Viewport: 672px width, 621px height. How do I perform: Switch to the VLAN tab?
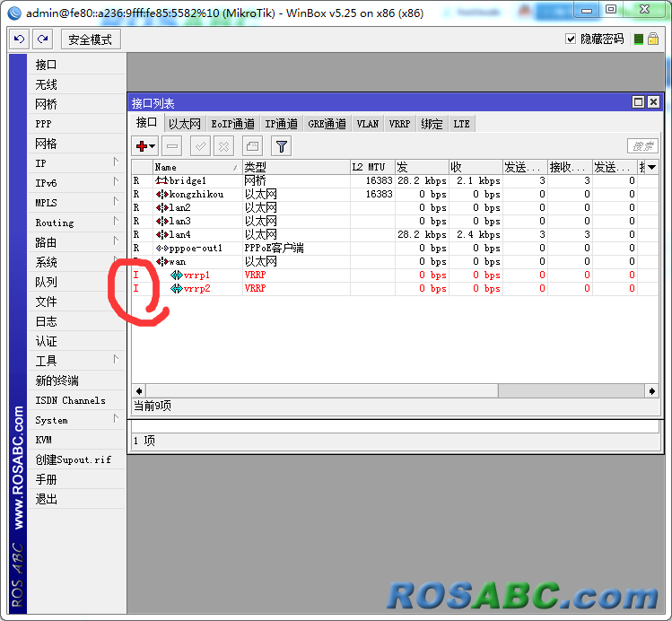click(x=368, y=124)
